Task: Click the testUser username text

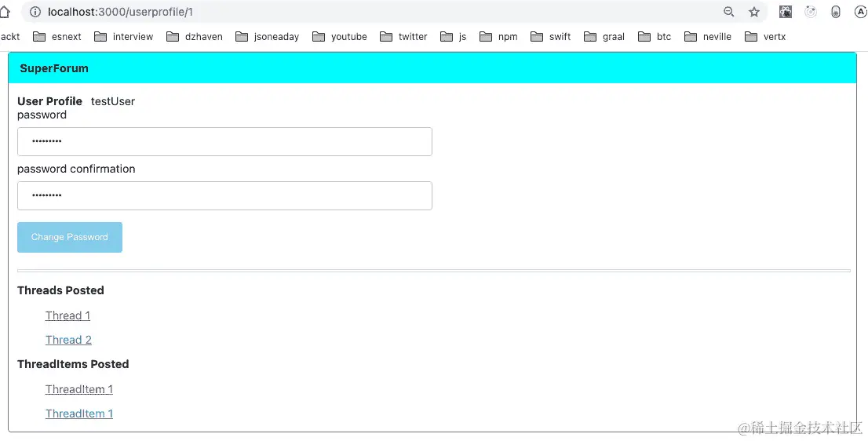Action: (113, 101)
